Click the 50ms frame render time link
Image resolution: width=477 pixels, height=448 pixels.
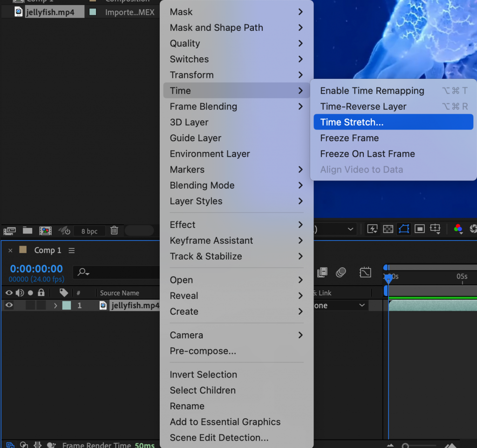click(143, 444)
